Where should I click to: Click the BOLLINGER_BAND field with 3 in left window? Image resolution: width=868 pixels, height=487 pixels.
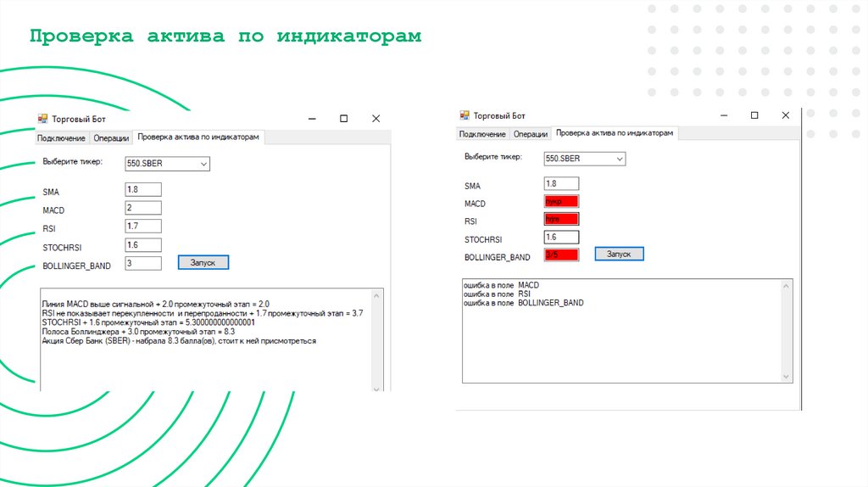[142, 263]
